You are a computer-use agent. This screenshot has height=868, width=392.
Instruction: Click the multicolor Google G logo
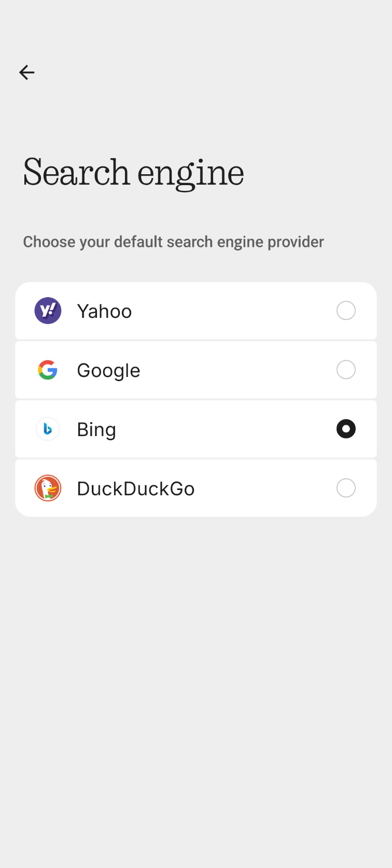click(x=48, y=370)
